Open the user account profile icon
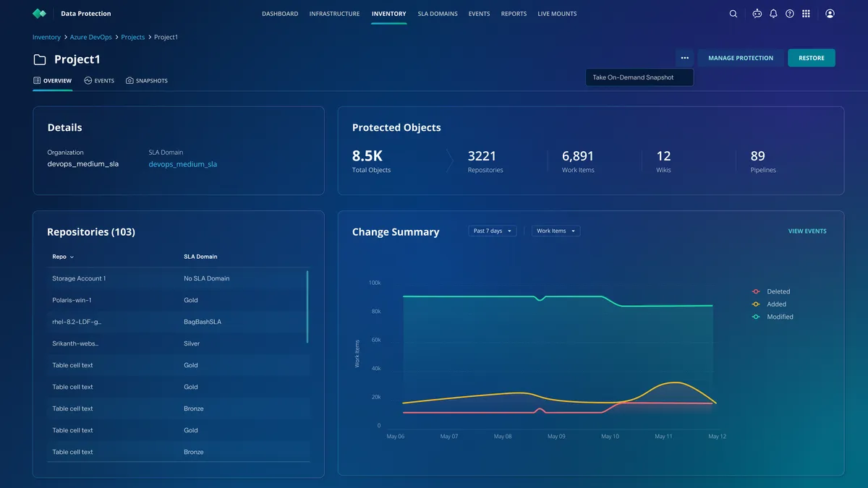 pos(830,14)
